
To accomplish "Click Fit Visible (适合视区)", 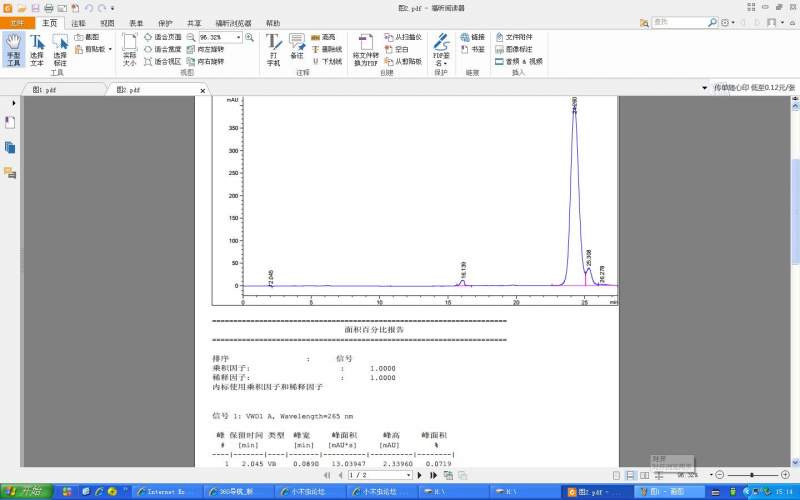I will coord(162,62).
